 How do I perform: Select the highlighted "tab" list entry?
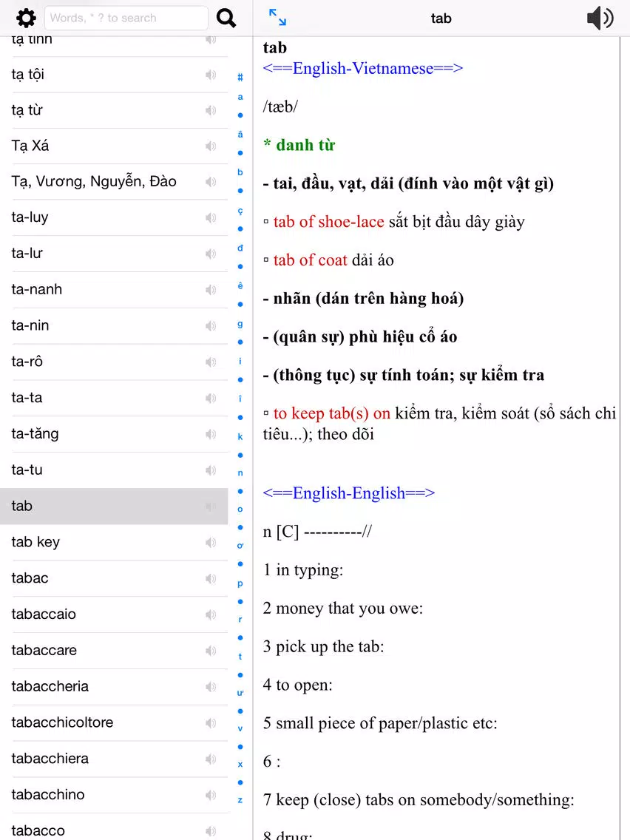114,507
